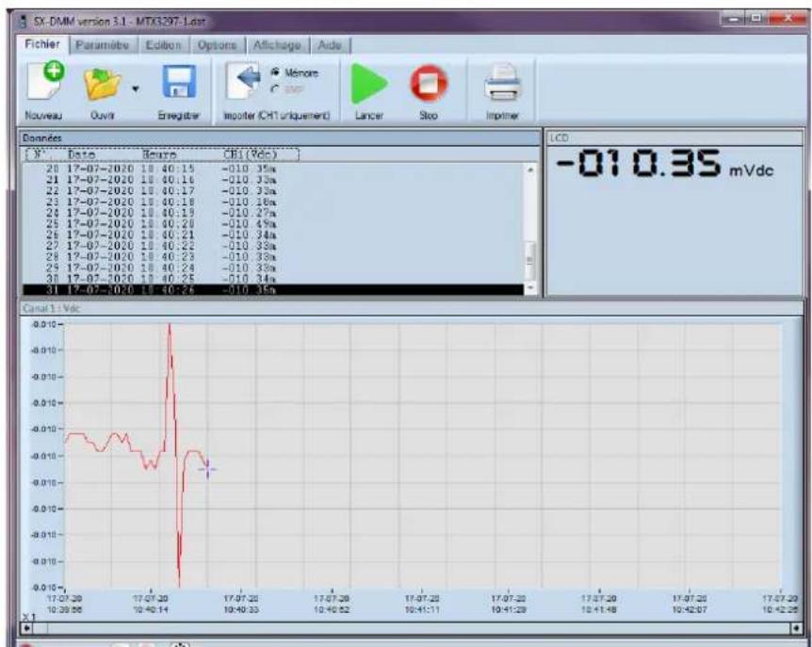Open a file with the Ouvrir folder icon

point(103,83)
